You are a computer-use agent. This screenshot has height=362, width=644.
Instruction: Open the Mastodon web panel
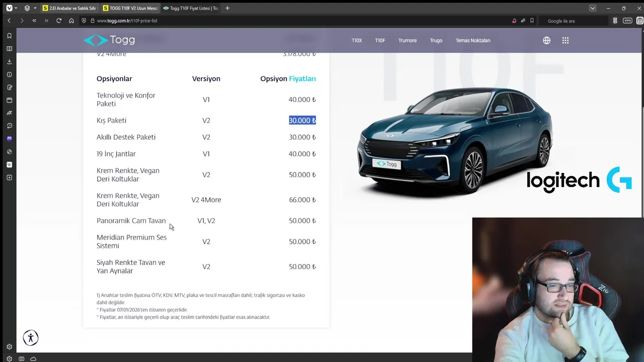point(9,139)
